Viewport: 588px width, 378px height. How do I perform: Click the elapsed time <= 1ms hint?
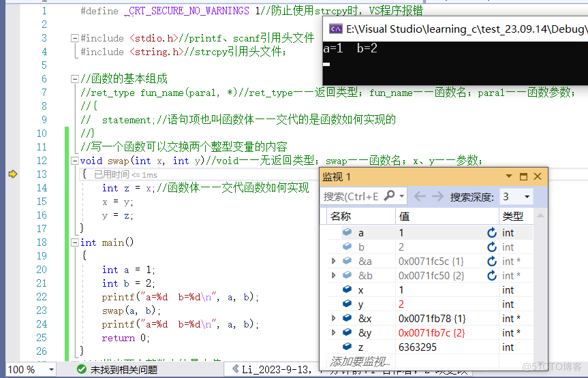(x=125, y=175)
